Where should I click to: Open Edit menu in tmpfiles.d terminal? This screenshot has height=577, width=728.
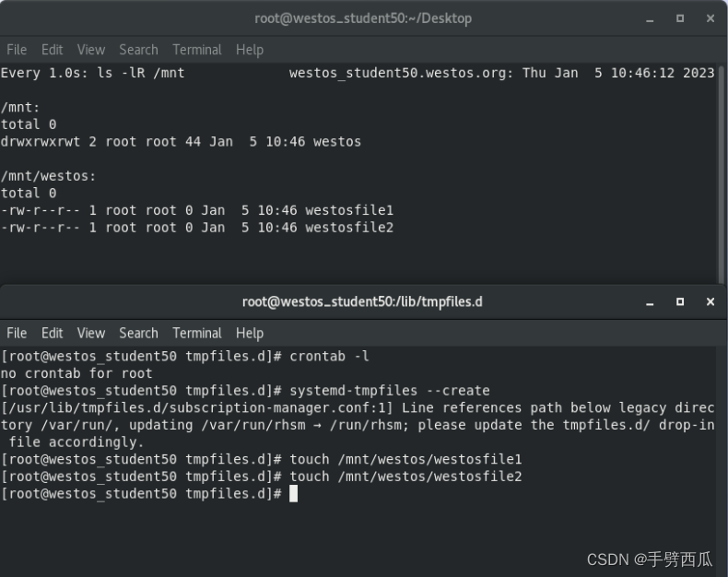click(x=52, y=333)
